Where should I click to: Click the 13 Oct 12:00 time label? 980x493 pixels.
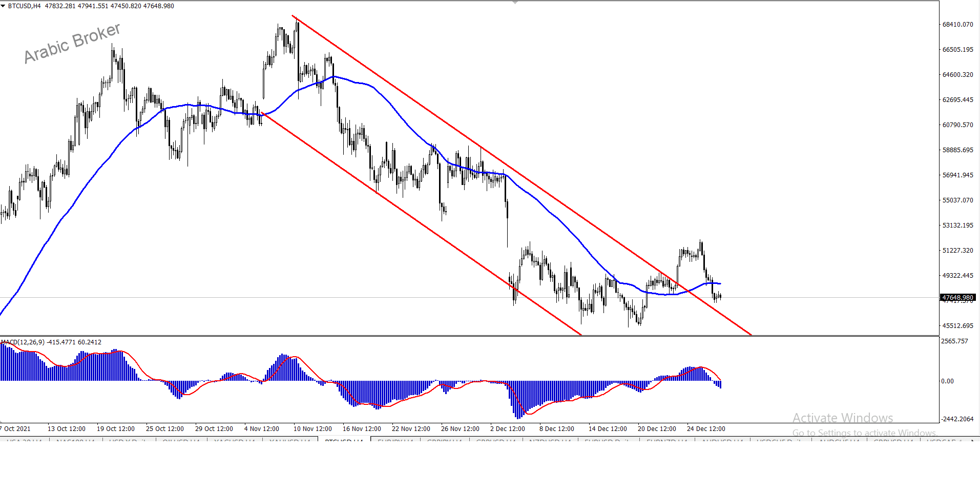pos(67,429)
